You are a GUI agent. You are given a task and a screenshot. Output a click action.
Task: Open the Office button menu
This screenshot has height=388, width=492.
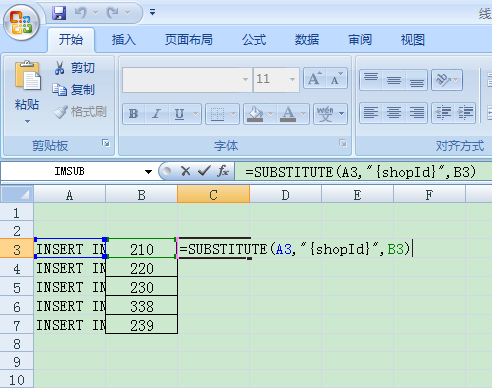click(x=21, y=23)
